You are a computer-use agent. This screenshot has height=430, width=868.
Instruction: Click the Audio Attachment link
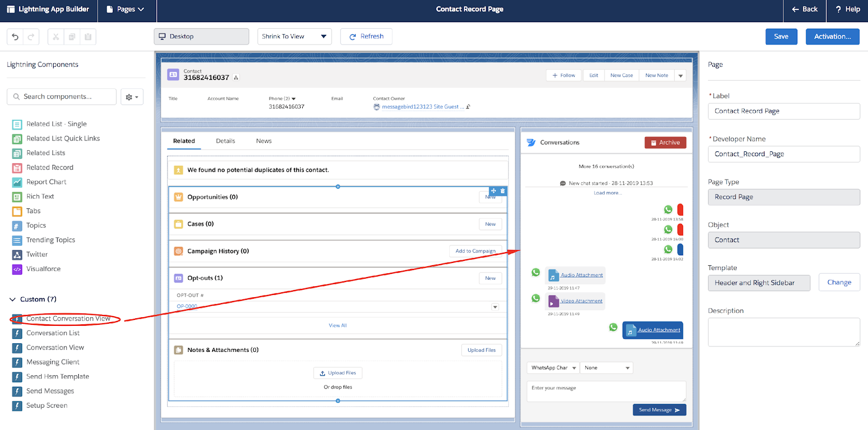[582, 275]
